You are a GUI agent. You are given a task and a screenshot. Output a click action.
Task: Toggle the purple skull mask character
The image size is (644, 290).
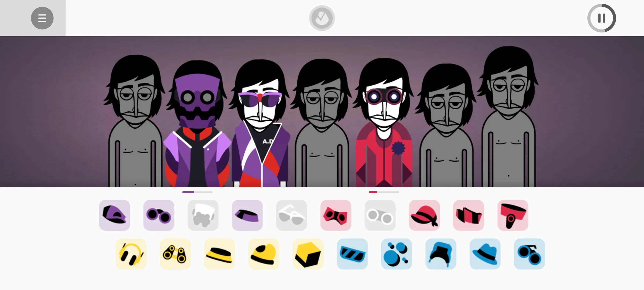point(197,124)
